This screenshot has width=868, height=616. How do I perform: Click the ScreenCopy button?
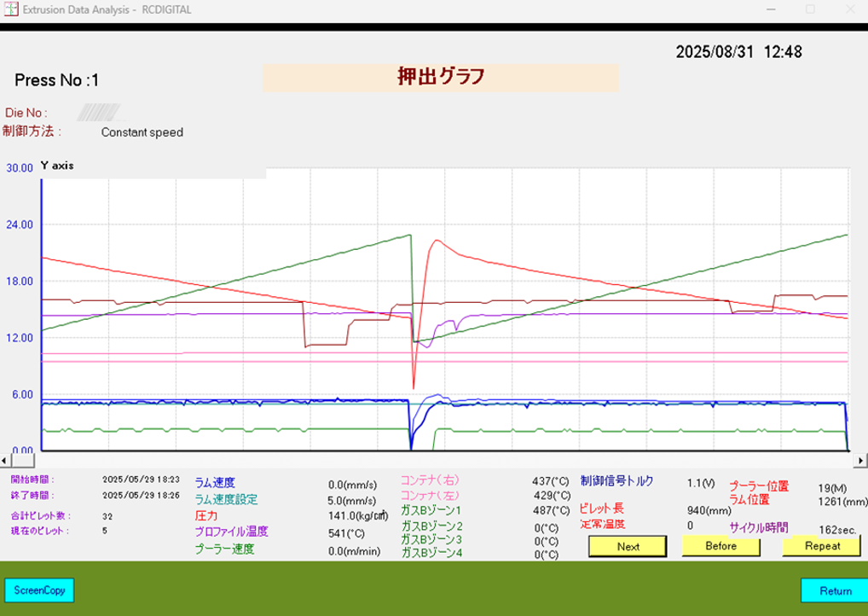(x=39, y=590)
